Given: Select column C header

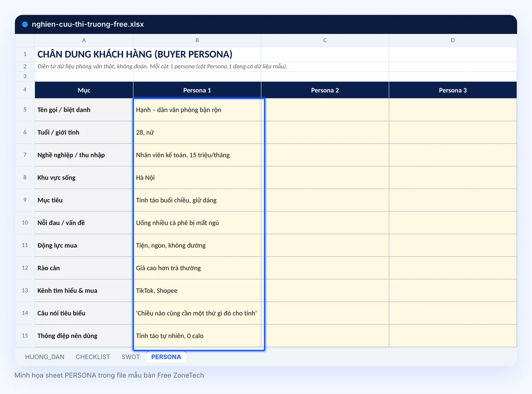Looking at the screenshot, I should coord(325,40).
